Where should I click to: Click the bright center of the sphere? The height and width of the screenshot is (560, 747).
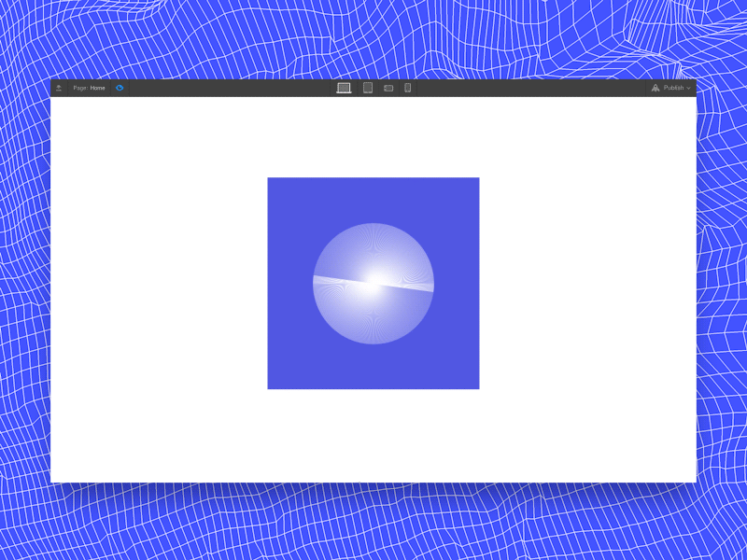(x=376, y=278)
